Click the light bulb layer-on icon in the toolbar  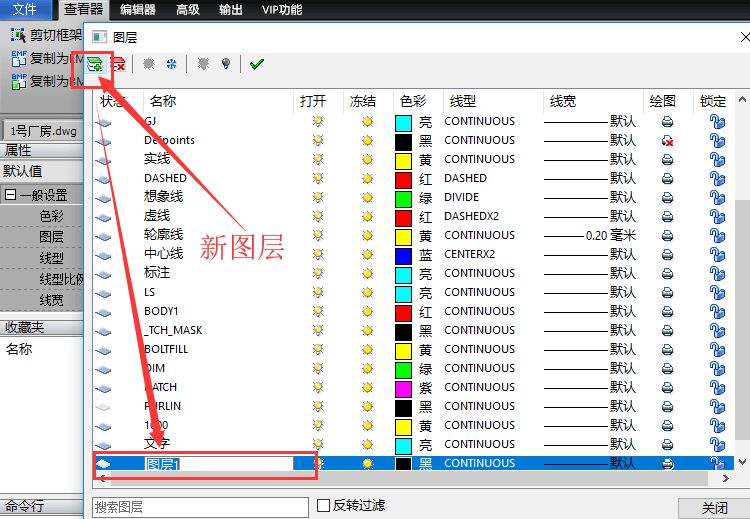(226, 64)
